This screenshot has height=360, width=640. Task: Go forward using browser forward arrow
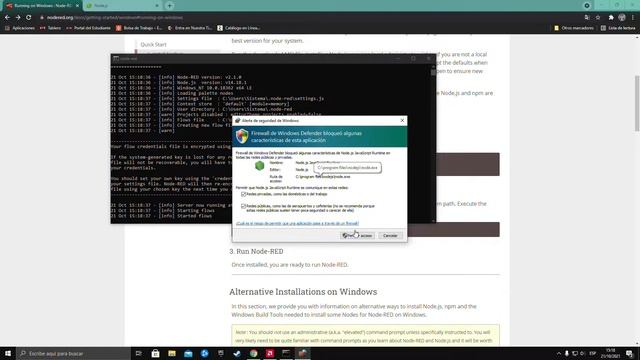click(18, 18)
